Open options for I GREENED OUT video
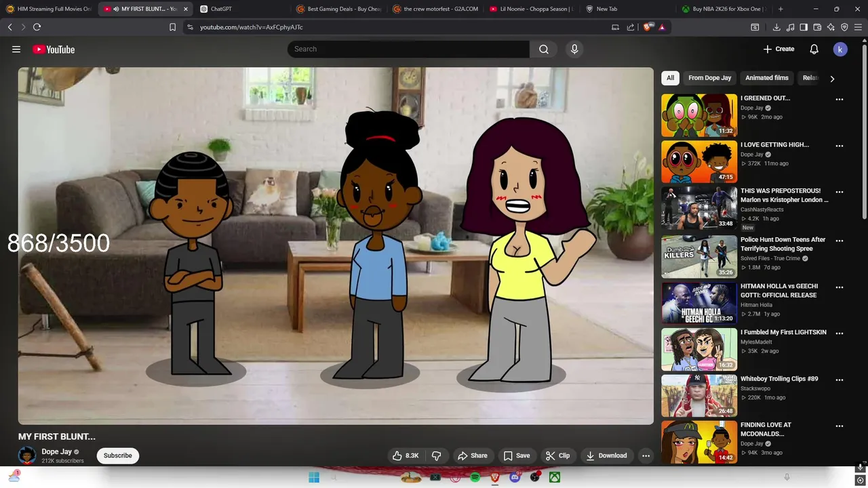Viewport: 868px width, 488px height. [x=840, y=99]
